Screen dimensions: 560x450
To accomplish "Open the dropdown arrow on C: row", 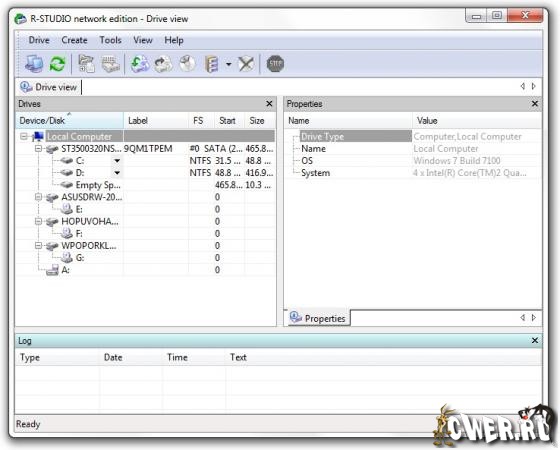I will click(x=117, y=161).
